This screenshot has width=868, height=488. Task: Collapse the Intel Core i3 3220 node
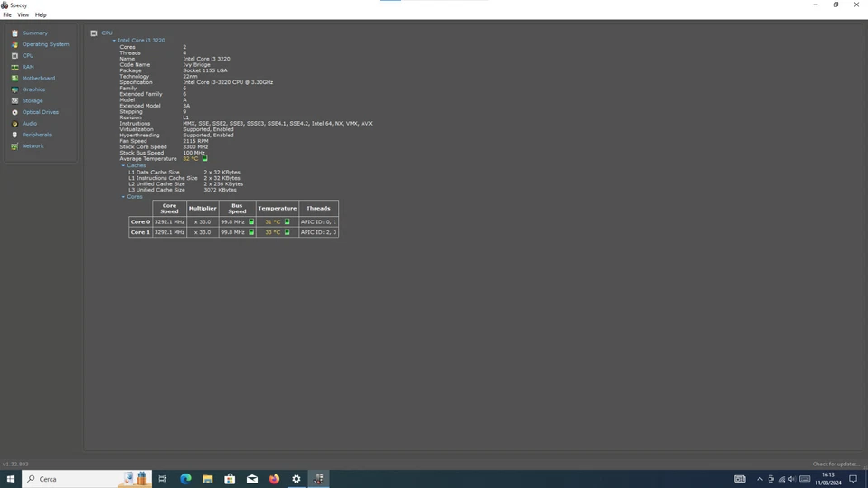[x=114, y=41]
